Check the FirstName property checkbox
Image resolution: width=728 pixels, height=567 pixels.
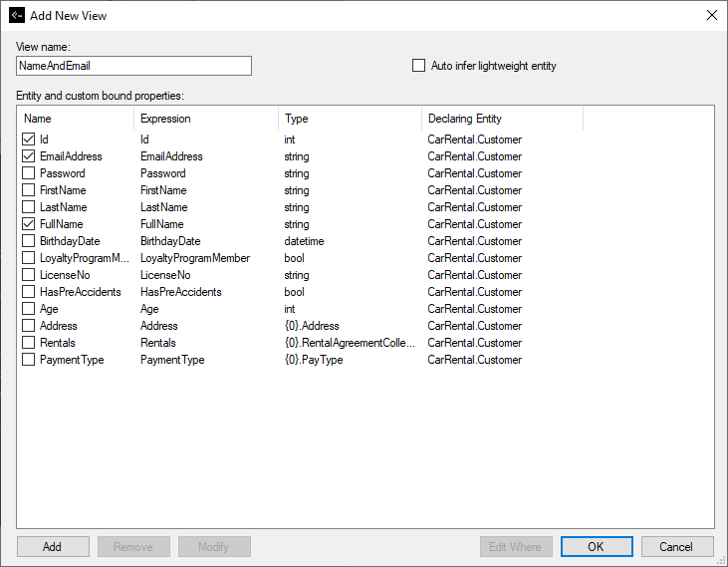click(28, 190)
